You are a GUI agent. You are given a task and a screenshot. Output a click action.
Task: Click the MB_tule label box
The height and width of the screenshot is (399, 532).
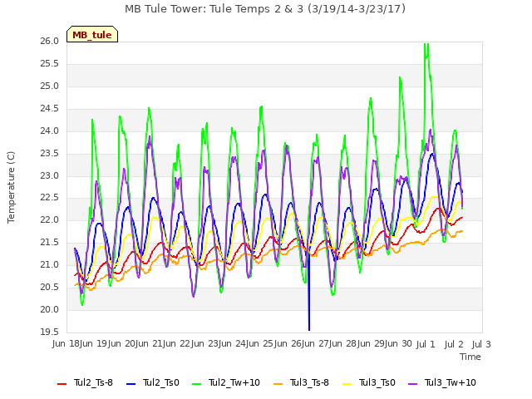pyautogui.click(x=92, y=34)
